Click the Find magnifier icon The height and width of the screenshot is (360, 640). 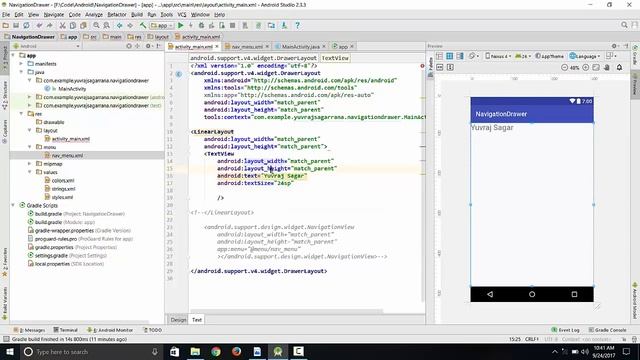(96, 25)
